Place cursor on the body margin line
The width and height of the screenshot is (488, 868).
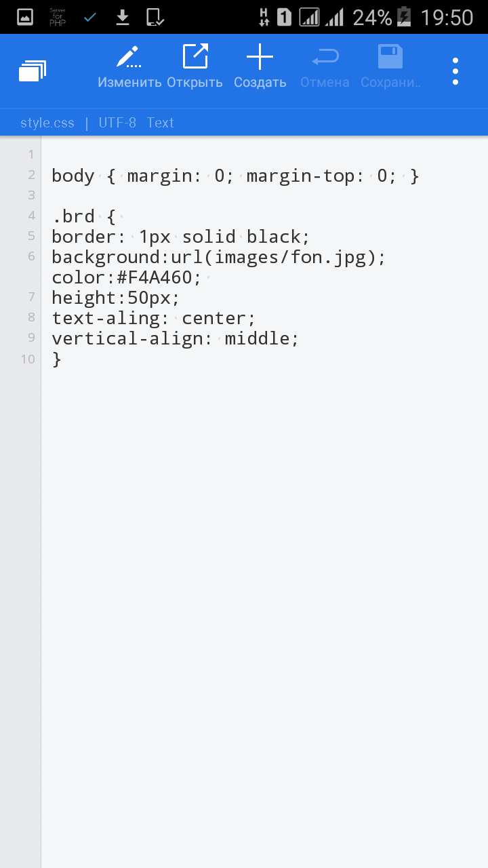coord(235,176)
